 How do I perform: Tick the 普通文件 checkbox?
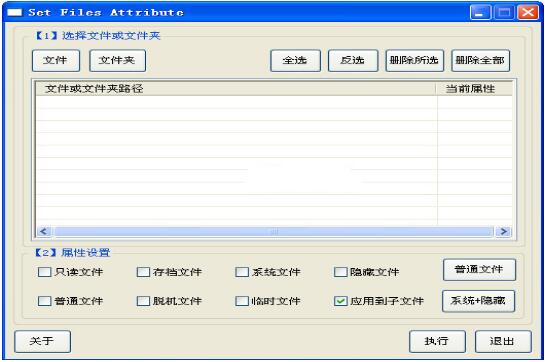44,301
